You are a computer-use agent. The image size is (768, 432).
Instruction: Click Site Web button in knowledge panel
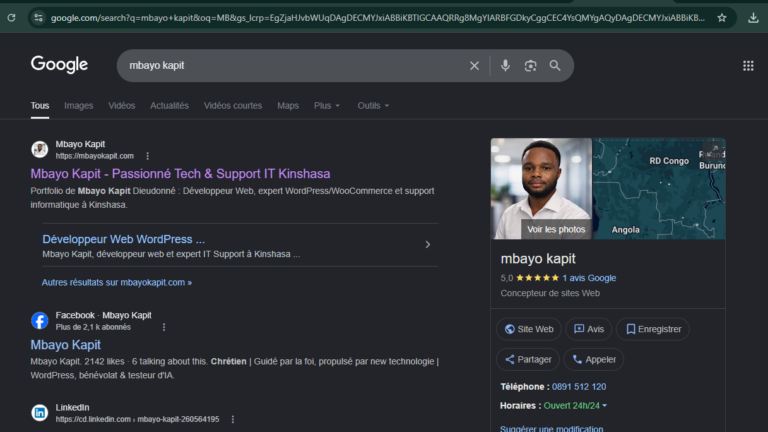528,329
